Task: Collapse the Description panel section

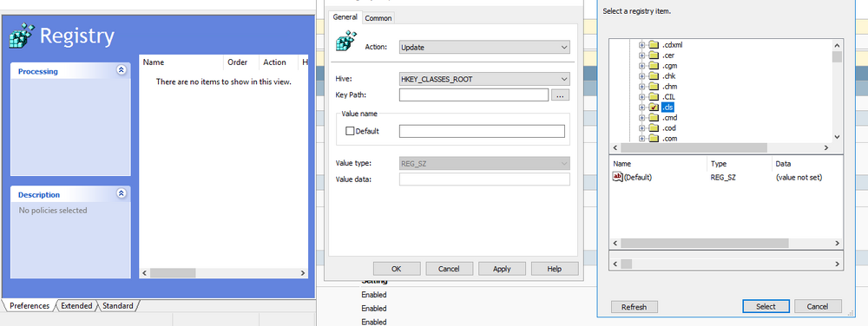Action: pyautogui.click(x=122, y=193)
